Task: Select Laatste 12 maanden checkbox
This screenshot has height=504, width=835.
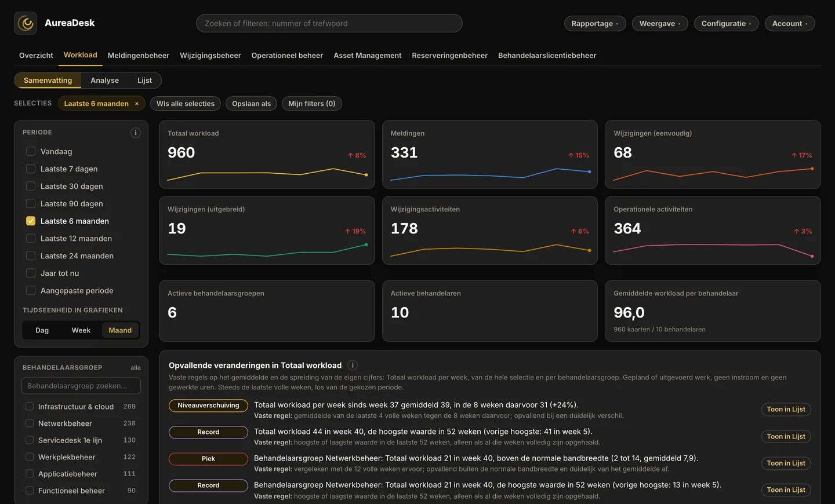Action: click(31, 238)
